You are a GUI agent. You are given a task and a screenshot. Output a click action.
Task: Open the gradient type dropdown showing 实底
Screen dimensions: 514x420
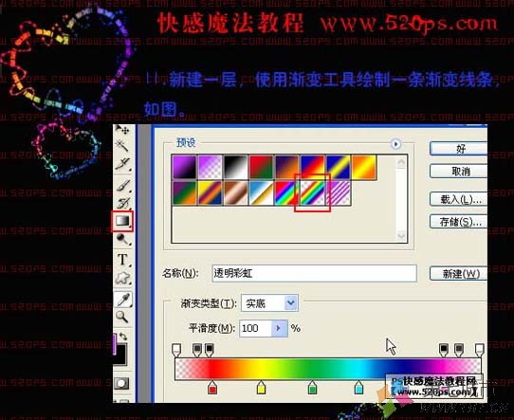click(269, 303)
